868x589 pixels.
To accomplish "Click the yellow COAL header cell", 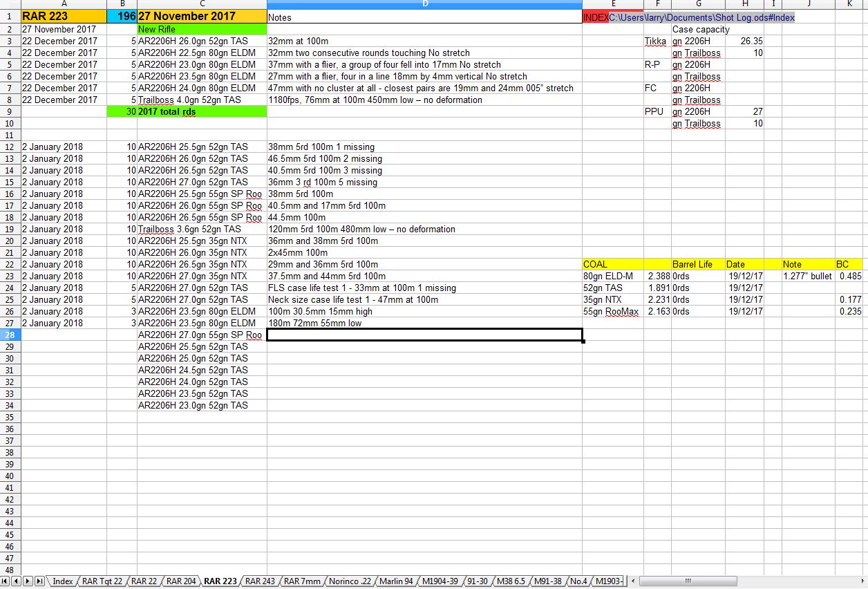I will coord(613,265).
